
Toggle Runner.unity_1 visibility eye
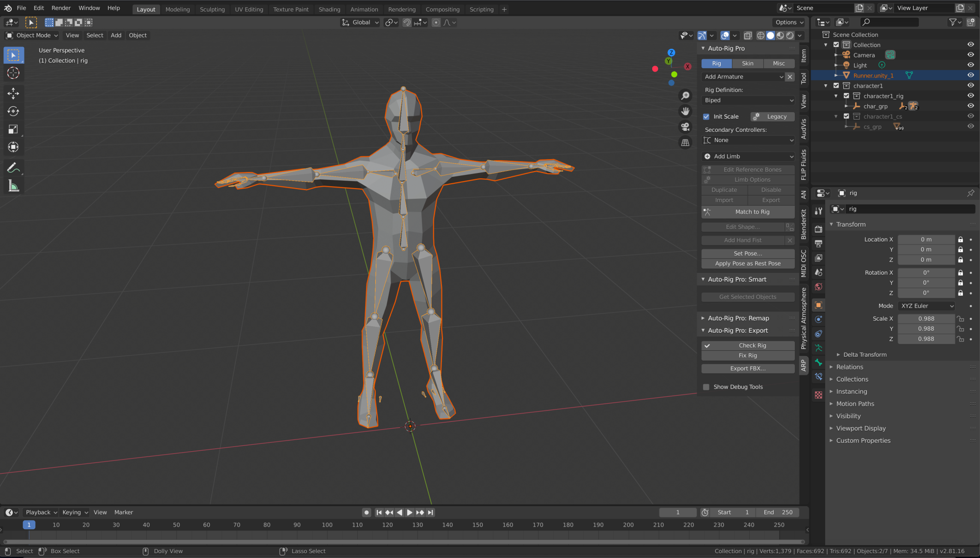[970, 75]
